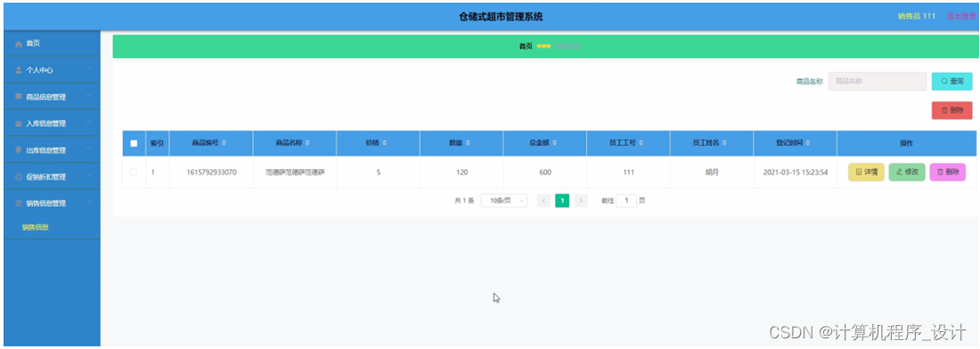Click the 胡月 employee name cell
Viewport: 980px width, 349px height.
(x=712, y=173)
